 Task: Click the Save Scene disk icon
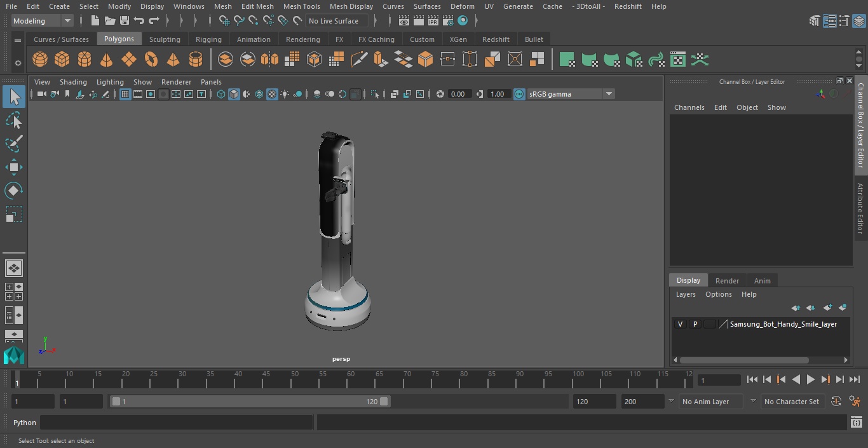pyautogui.click(x=125, y=21)
